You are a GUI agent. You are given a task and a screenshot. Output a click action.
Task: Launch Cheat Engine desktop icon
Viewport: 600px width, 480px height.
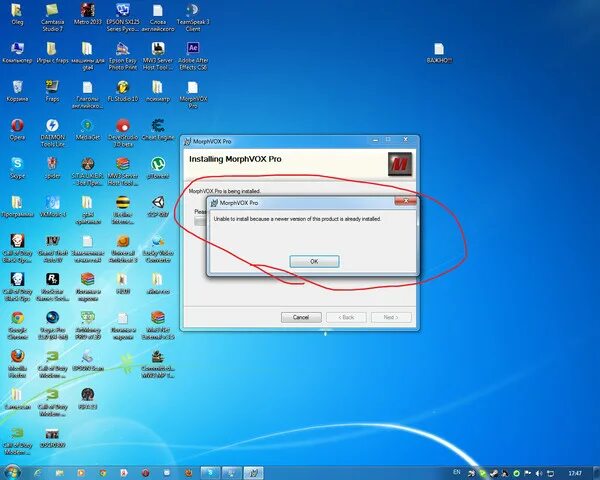click(158, 129)
